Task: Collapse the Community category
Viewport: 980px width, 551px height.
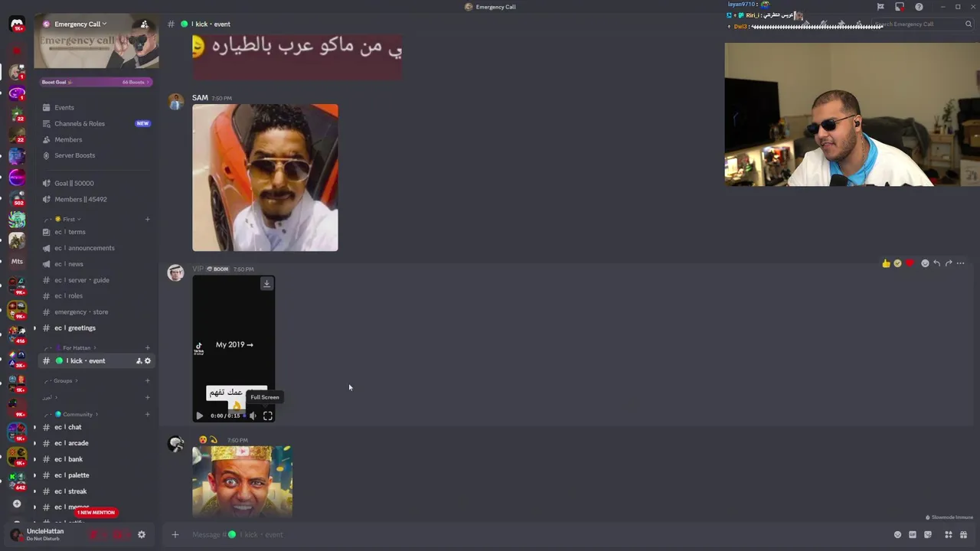Action: (73, 414)
